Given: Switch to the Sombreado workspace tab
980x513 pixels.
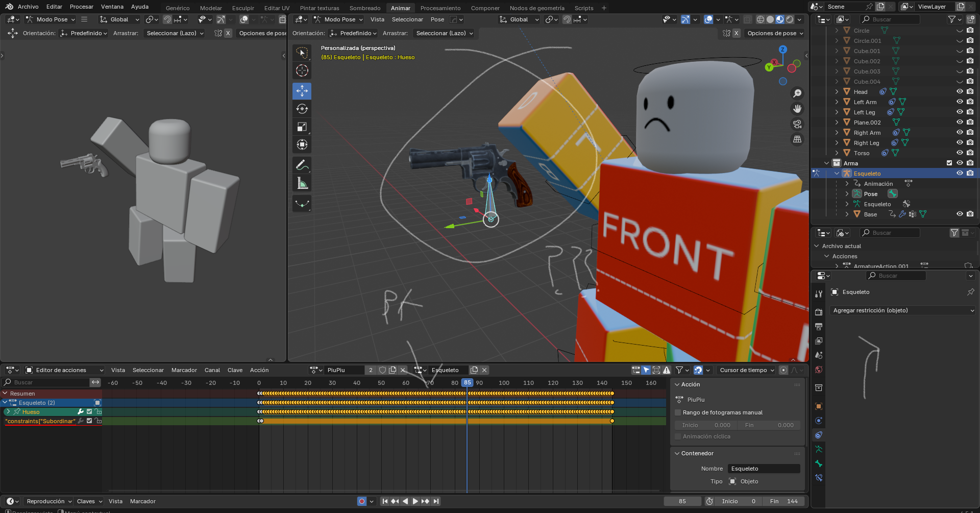Looking at the screenshot, I should (365, 8).
